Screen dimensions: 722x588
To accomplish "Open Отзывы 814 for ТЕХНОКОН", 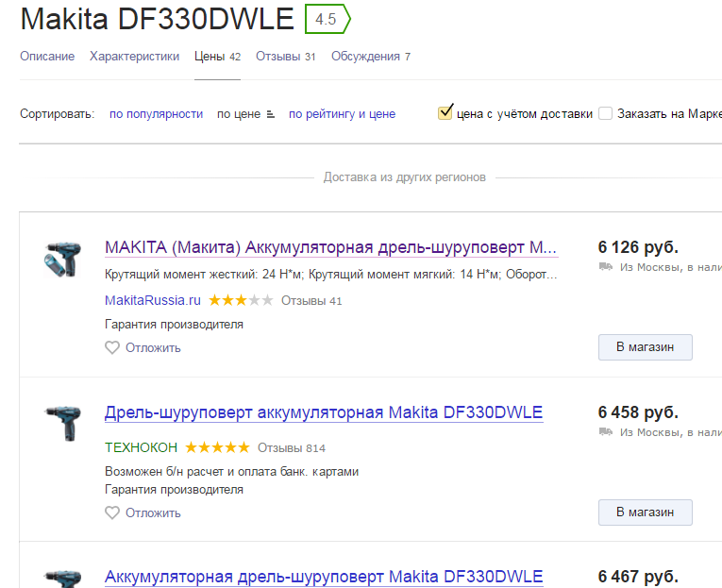I will 292,447.
